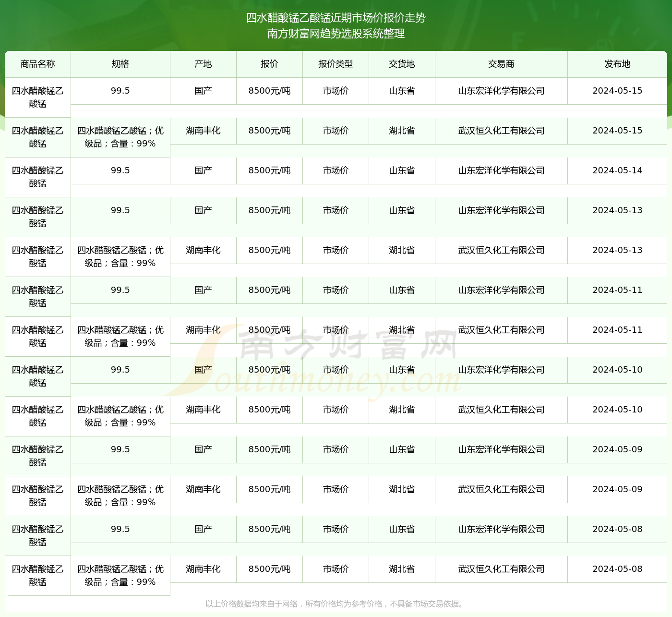672x617 pixels.
Task: Click date 2024-05-11 in the 山东宏洋 row
Action: coord(617,290)
